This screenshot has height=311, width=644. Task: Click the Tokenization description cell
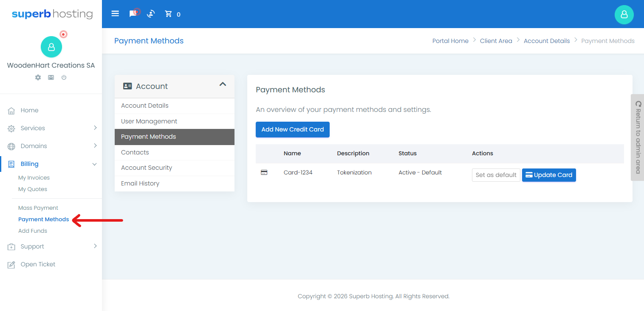coord(354,172)
